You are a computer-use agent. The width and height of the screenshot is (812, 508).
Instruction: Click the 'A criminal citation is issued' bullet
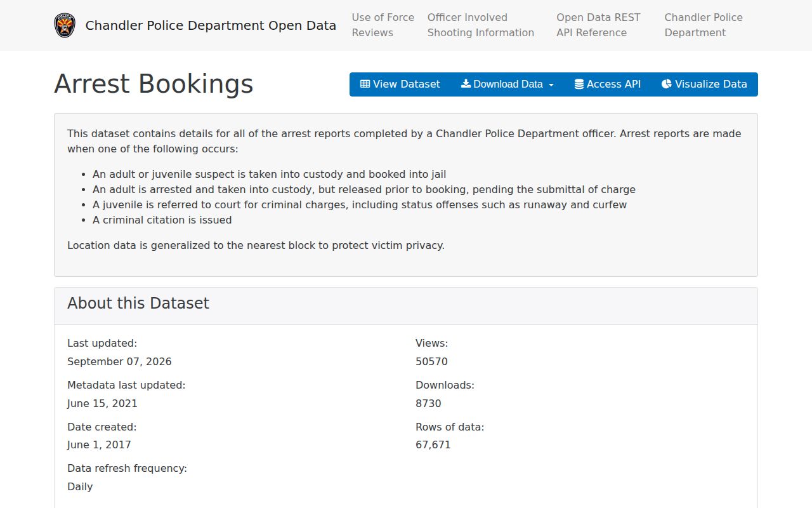162,220
